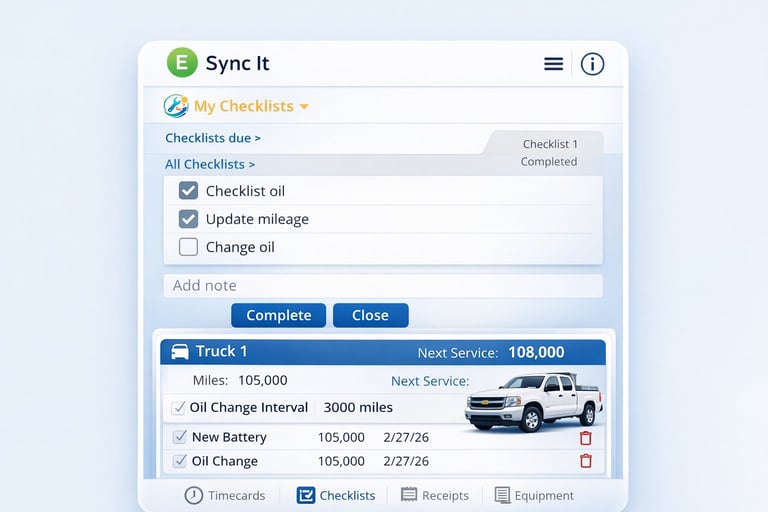This screenshot has height=512, width=768.
Task: Switch to the Receipts tab
Action: tap(434, 495)
